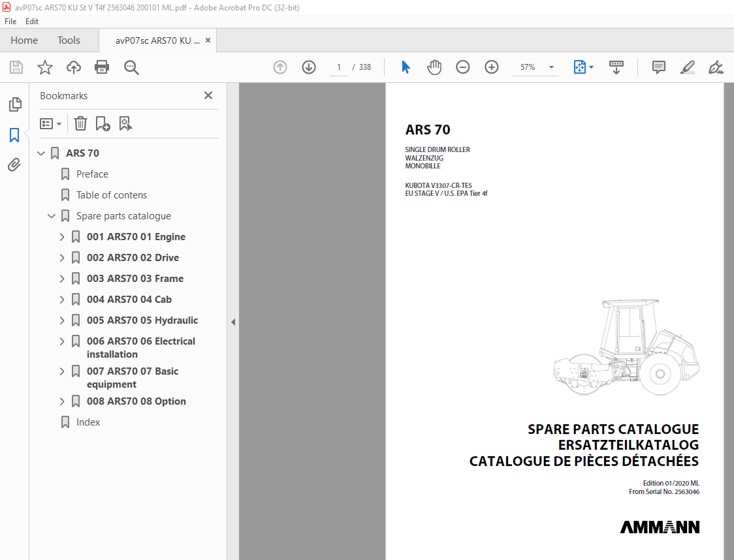Toggle the Bookmarks panel icon

(x=14, y=135)
